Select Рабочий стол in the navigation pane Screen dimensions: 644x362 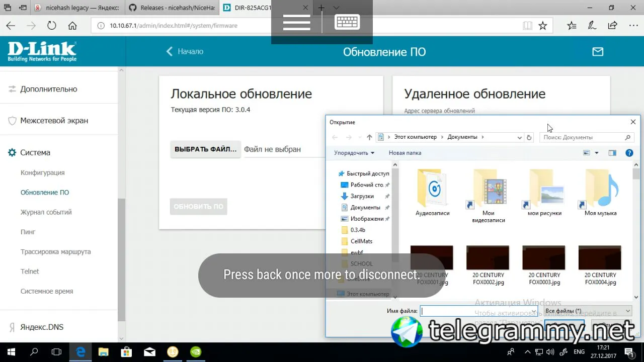[x=367, y=185]
